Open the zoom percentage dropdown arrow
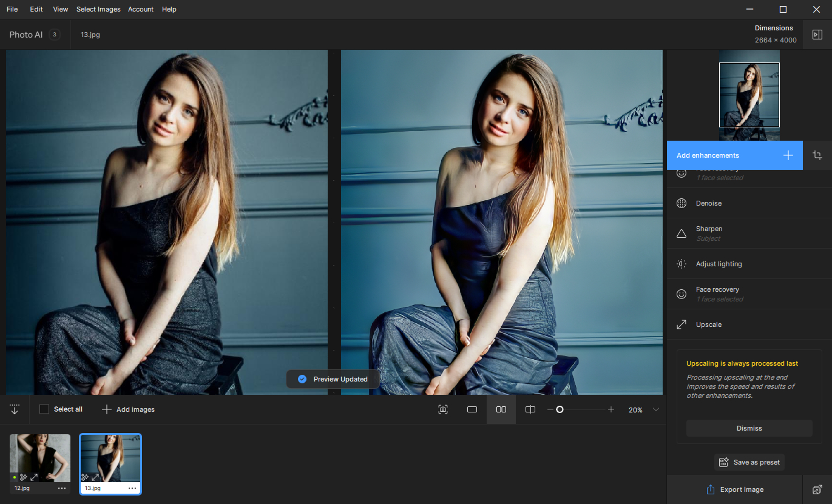Screen dimensions: 832x504 pyautogui.click(x=656, y=409)
